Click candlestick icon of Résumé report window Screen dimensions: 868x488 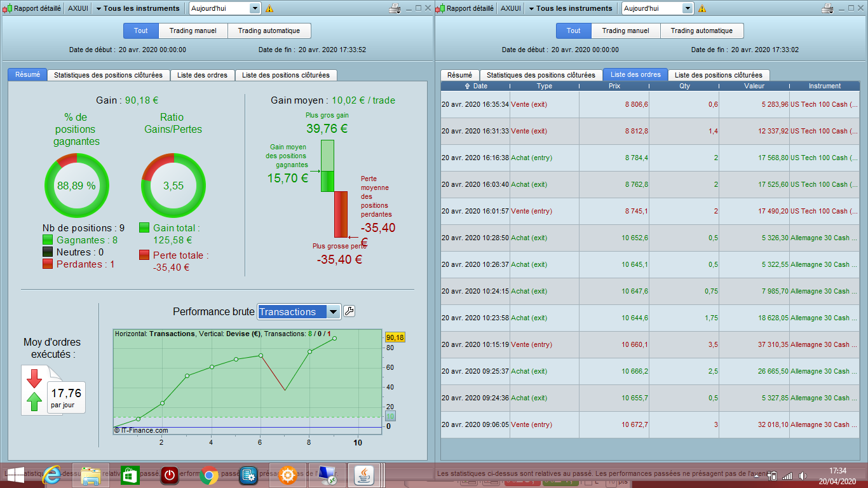(x=8, y=8)
